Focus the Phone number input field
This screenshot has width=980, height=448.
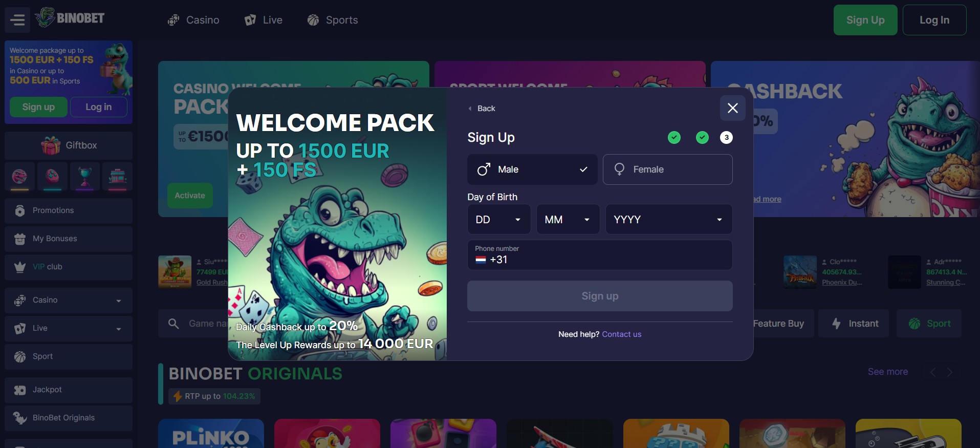click(x=600, y=255)
